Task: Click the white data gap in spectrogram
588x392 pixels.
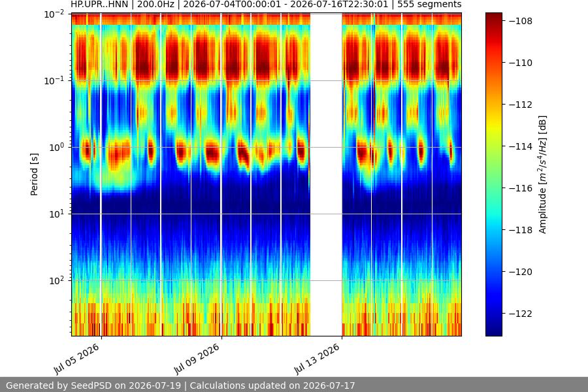Action: (326, 174)
